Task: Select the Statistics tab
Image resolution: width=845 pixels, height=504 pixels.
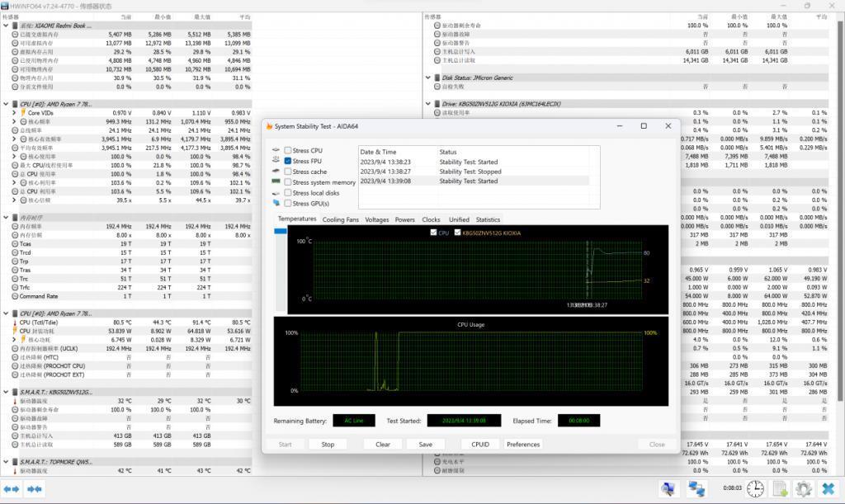Action: point(488,219)
